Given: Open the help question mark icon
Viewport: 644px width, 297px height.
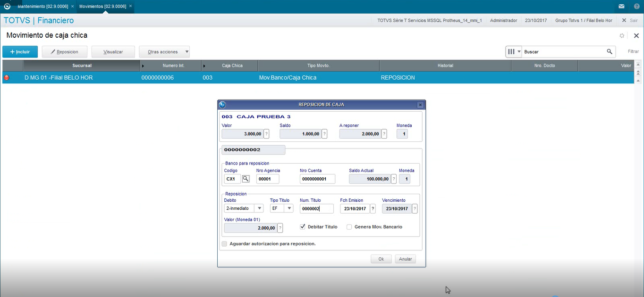Looking at the screenshot, I should click(636, 7).
